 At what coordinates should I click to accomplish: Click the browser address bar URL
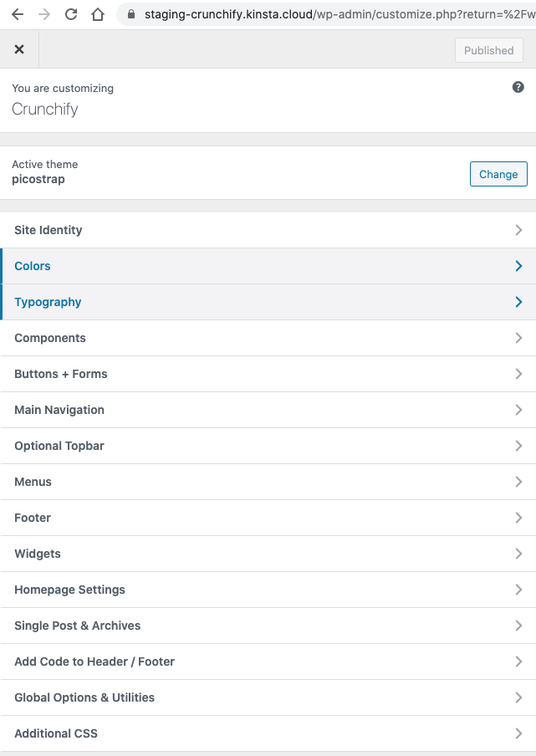339,14
